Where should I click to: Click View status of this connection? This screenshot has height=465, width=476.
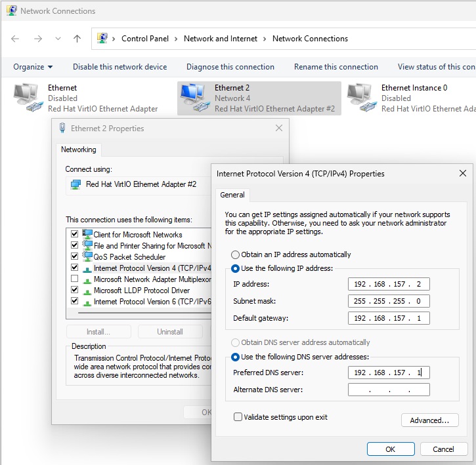pos(437,67)
